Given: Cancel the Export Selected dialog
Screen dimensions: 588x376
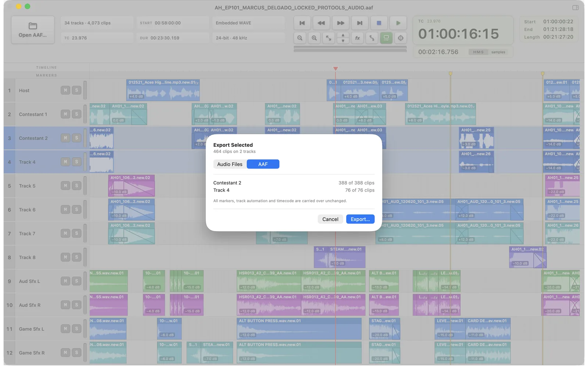Looking at the screenshot, I should click(330, 219).
